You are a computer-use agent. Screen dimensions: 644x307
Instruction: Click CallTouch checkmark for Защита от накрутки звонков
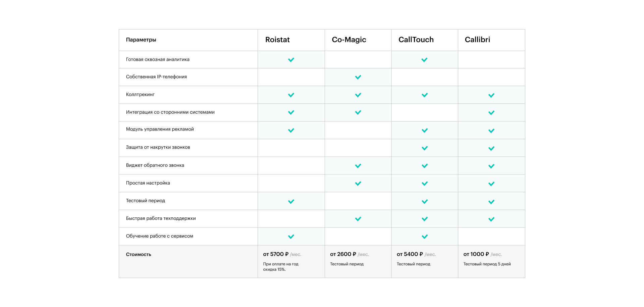click(425, 148)
